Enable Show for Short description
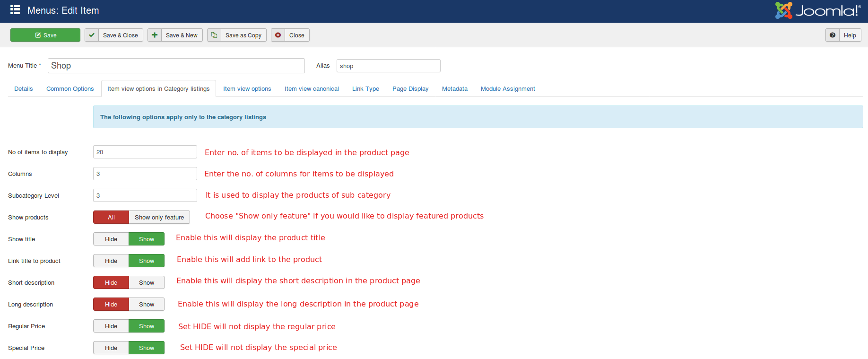Viewport: 868px width, 359px height. point(147,282)
